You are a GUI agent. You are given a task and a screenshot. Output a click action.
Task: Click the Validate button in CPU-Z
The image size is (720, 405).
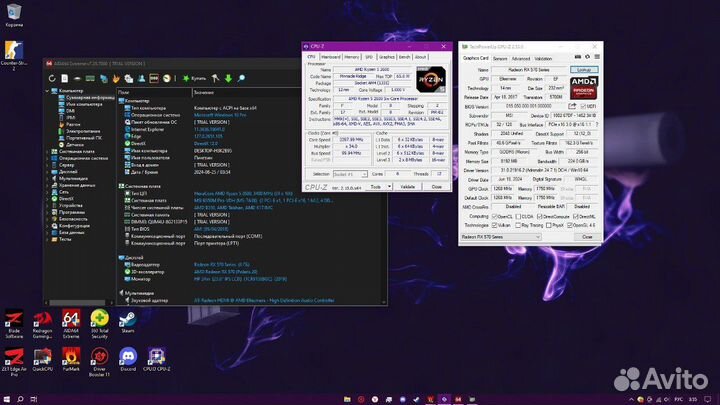pyautogui.click(x=407, y=186)
